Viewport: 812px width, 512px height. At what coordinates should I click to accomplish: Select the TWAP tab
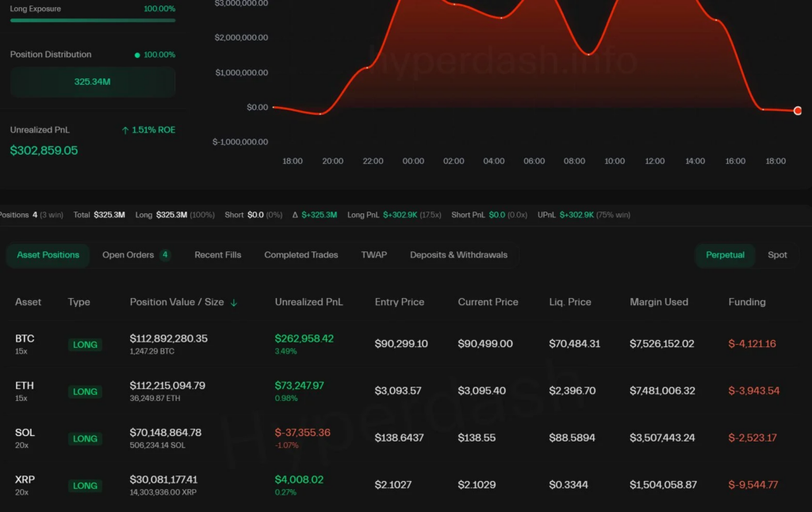(373, 255)
